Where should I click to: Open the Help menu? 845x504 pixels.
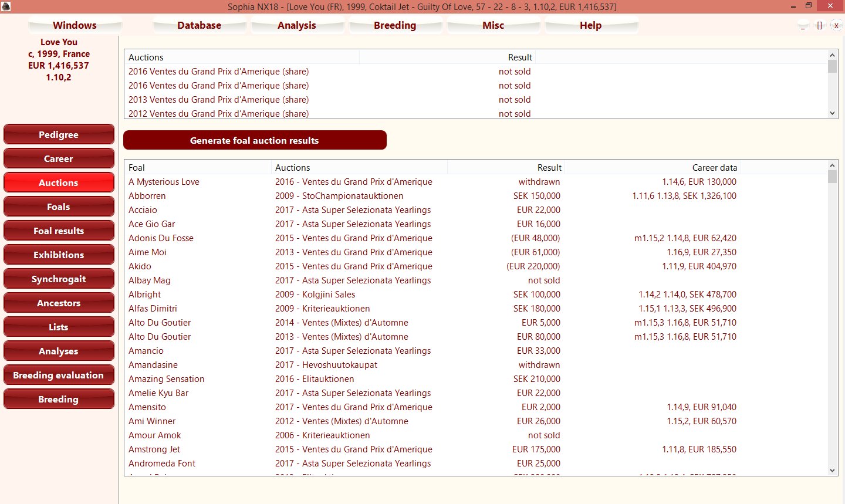tap(591, 25)
